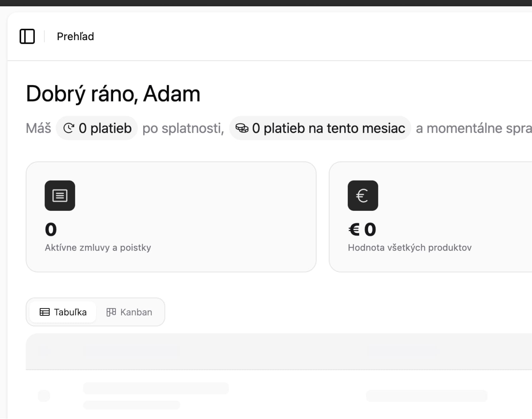The image size is (532, 419).
Task: Click the divider icon next to Prehľad breadcrumb
Action: 44,36
